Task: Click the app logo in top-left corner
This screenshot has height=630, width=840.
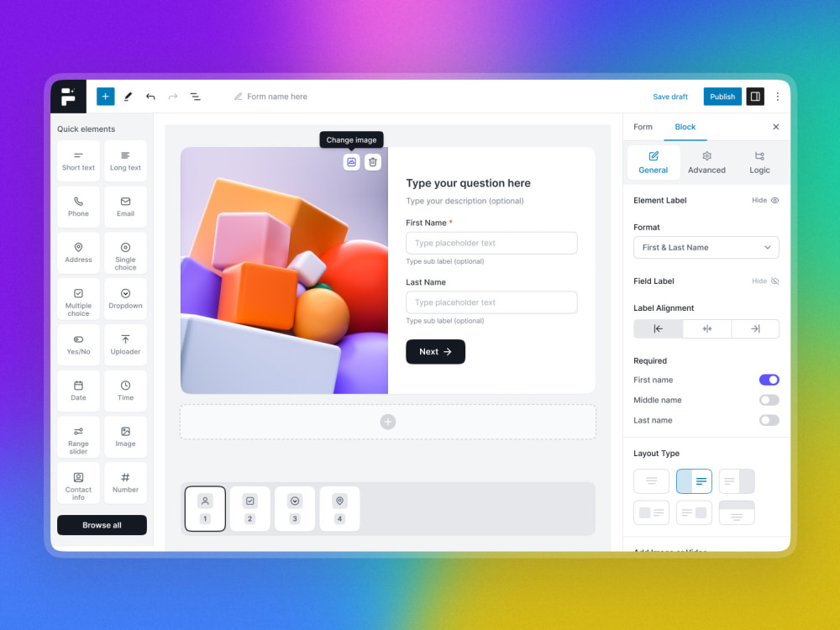Action: point(68,97)
